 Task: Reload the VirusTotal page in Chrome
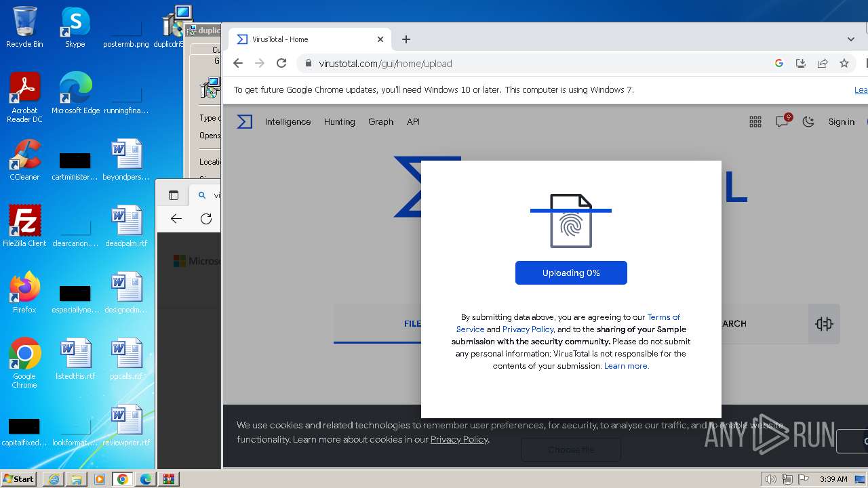click(x=281, y=63)
